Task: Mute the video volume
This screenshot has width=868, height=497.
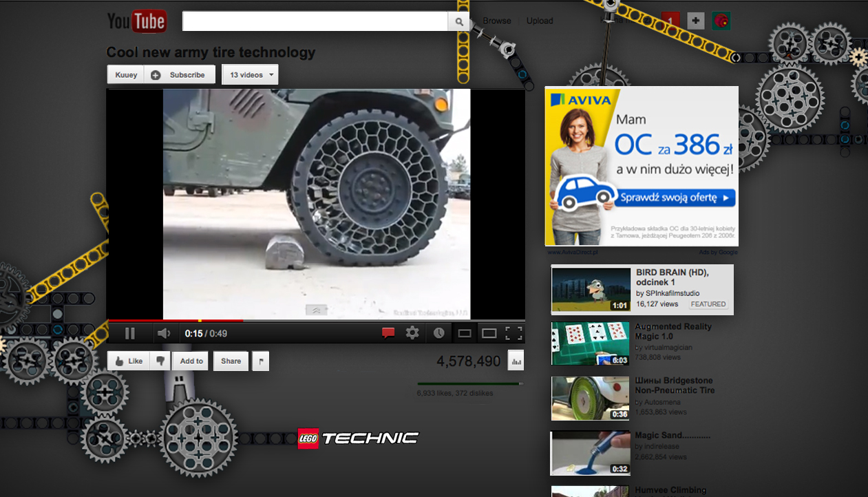Action: (163, 334)
